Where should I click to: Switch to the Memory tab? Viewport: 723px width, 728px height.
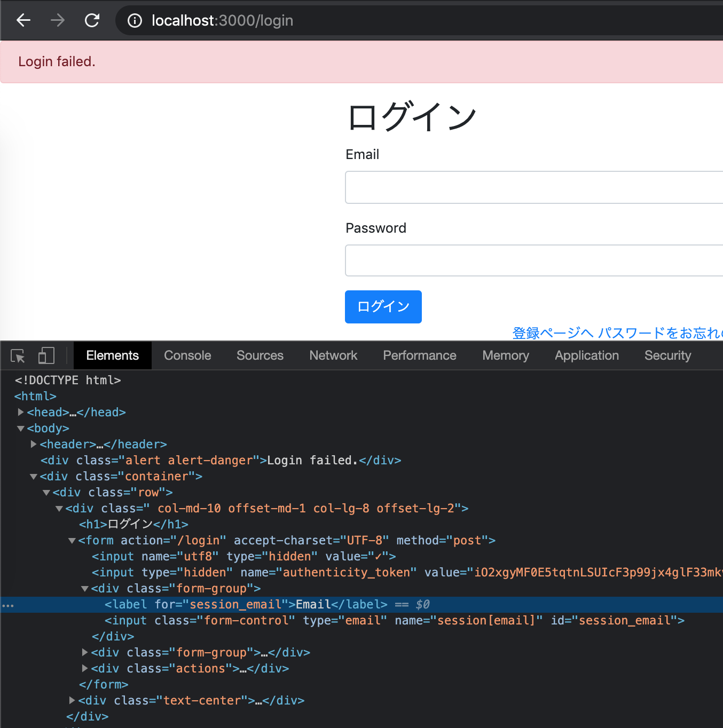(506, 355)
